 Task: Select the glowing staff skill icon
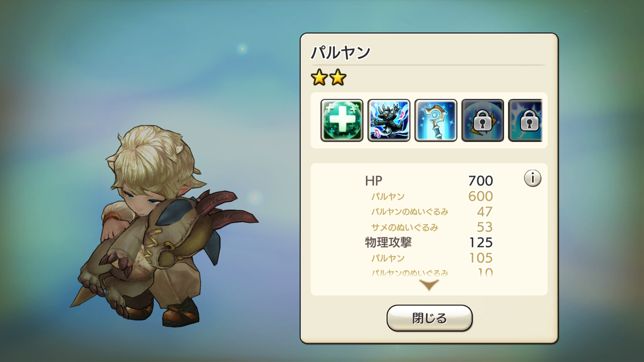coord(436,120)
